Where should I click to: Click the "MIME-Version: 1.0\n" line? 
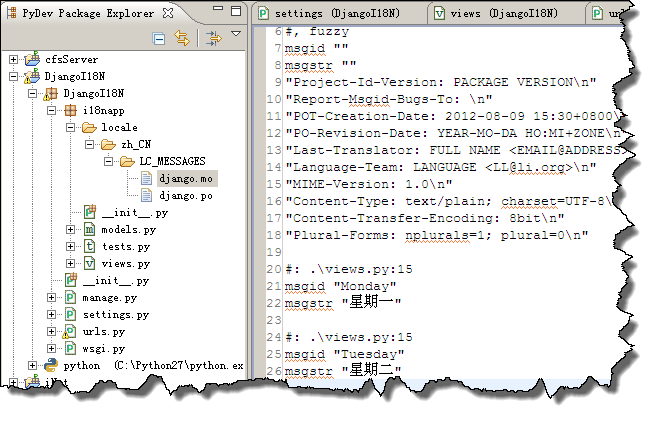tap(368, 184)
